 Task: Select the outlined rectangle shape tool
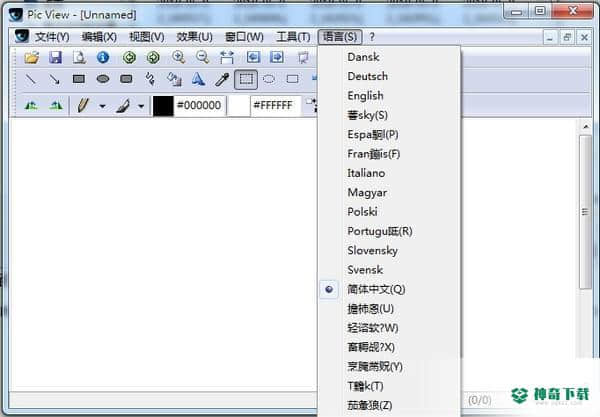point(293,79)
